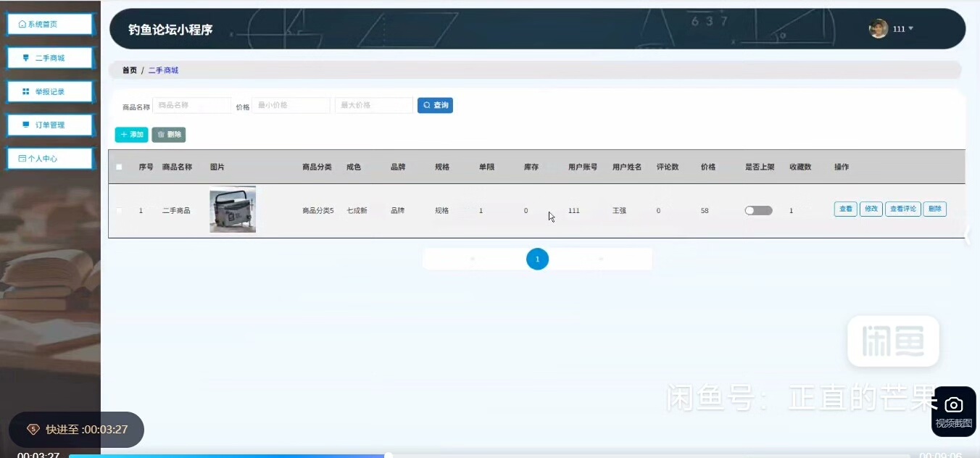Click the 七成新 cell
This screenshot has height=458, width=980.
pos(357,210)
